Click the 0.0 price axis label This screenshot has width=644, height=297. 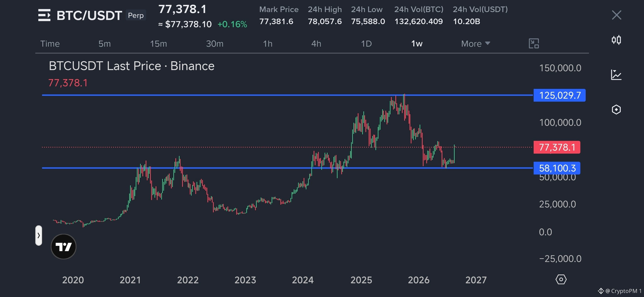pyautogui.click(x=545, y=232)
